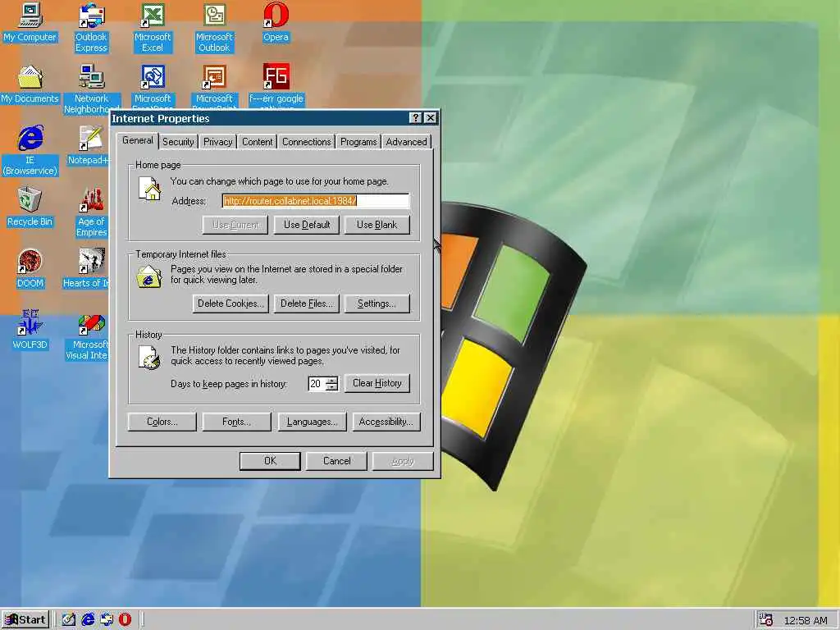Switch to the Connections tab
Screen dimensions: 840x630
307,142
